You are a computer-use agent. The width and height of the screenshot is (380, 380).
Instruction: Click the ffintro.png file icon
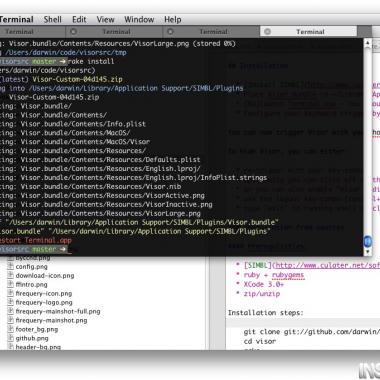10,285
